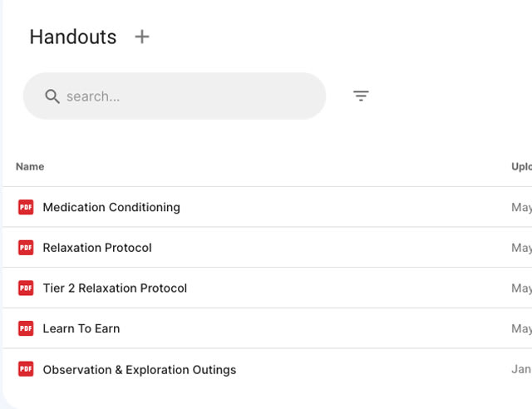Open the Tier 2 Relaxation Protocol handout
Screen dimensions: 532x409
(115, 288)
